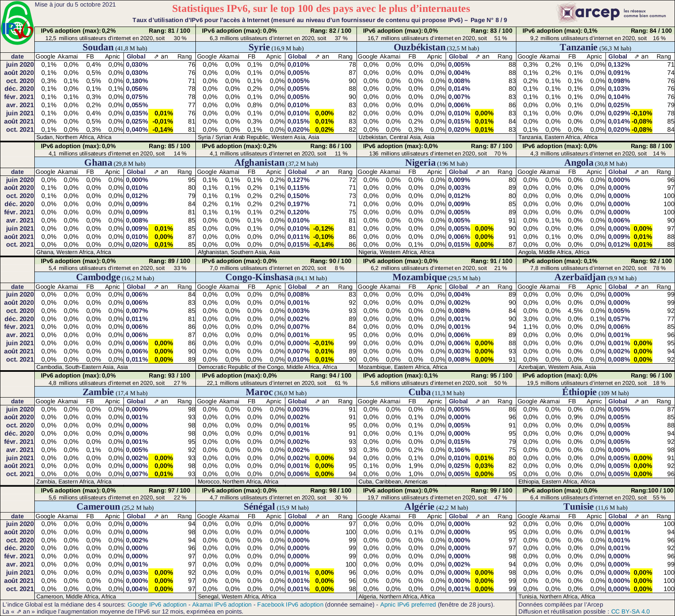Click Cuba's Global value 0,106%

tap(459, 450)
